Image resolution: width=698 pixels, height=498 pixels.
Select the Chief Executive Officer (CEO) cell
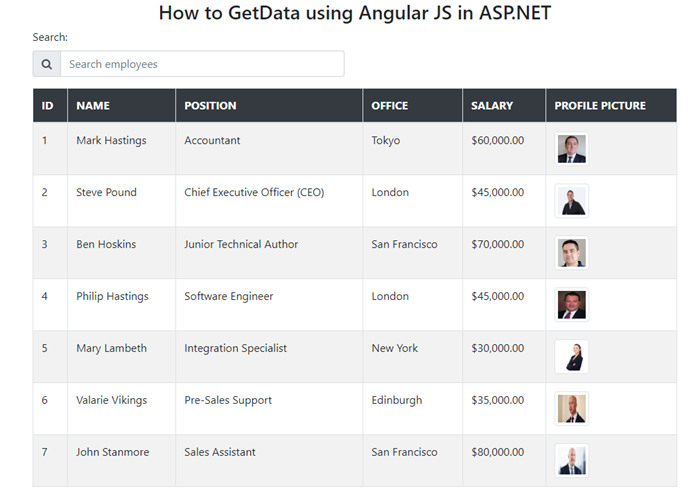(254, 192)
